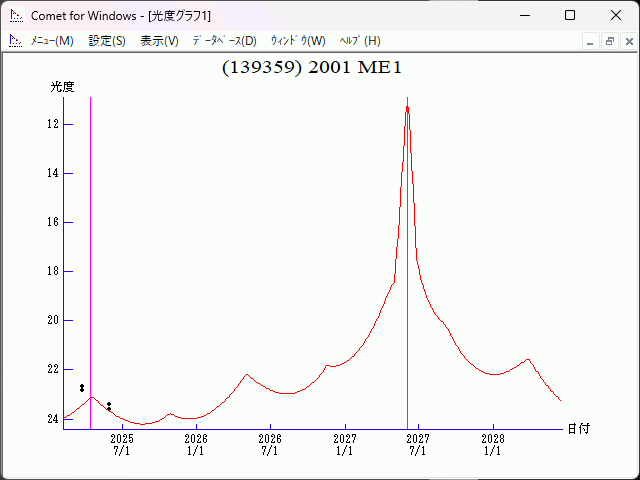Expand the データベース(D) menu
The image size is (640, 480).
coord(224,41)
